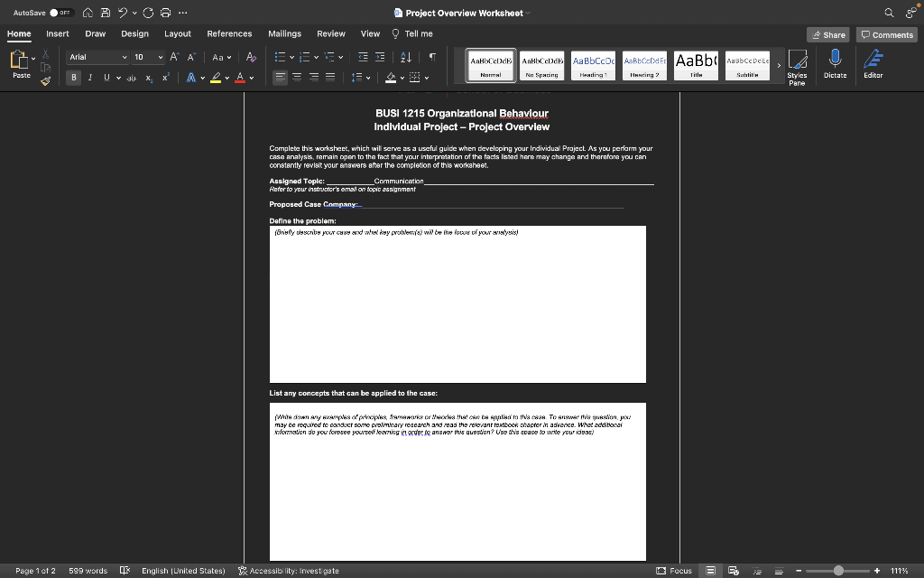
Task: Open the underline style dropdown arrow
Action: 118,78
